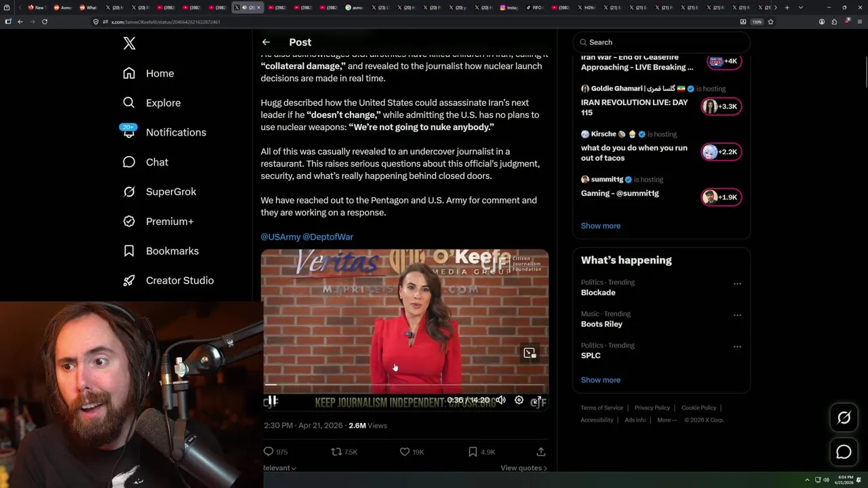Click into the Search field
868x488 pixels.
pos(661,42)
